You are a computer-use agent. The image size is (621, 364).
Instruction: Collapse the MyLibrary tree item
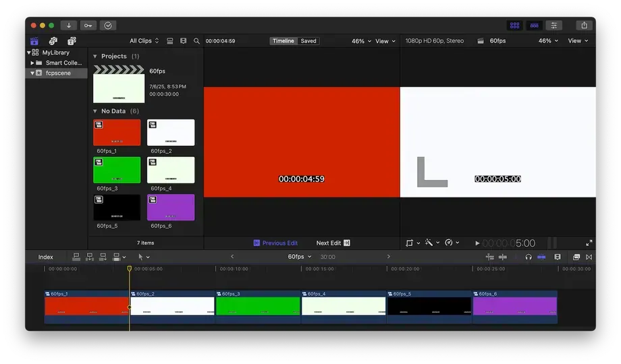[x=29, y=52]
